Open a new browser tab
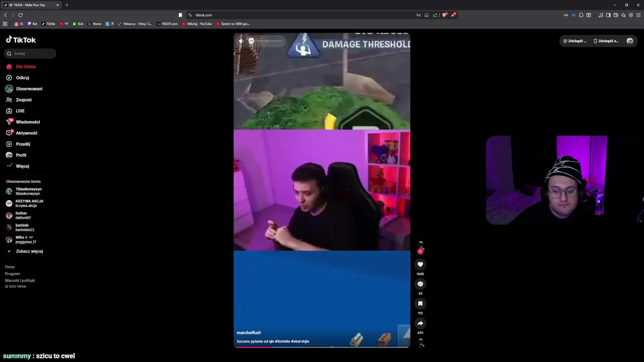 [66, 5]
